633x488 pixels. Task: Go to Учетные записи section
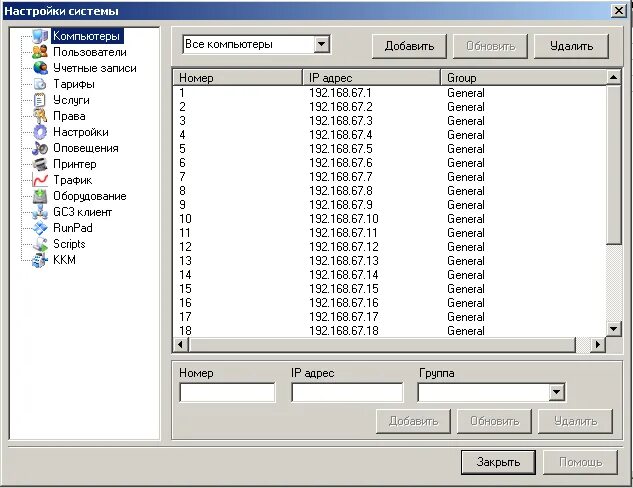[95, 68]
